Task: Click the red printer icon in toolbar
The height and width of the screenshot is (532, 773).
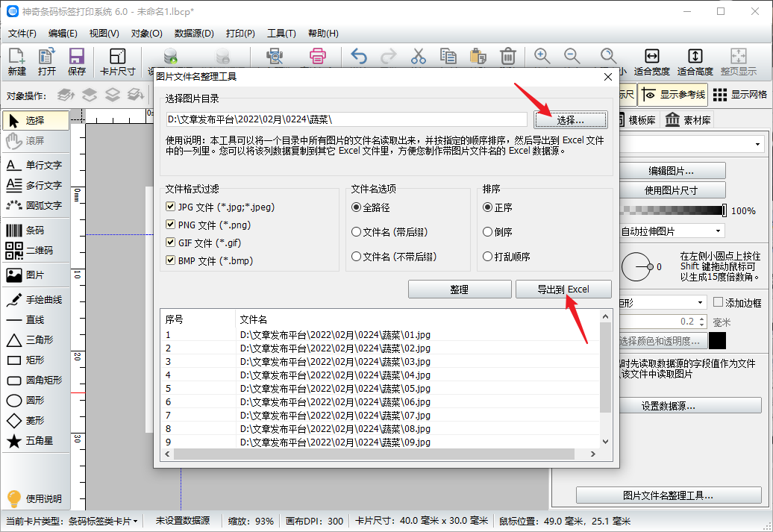Action: [x=318, y=57]
